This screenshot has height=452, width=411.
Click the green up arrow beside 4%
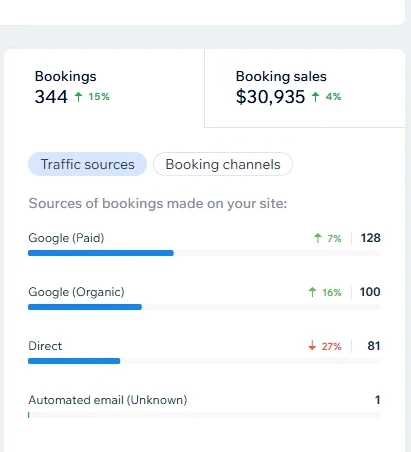315,97
